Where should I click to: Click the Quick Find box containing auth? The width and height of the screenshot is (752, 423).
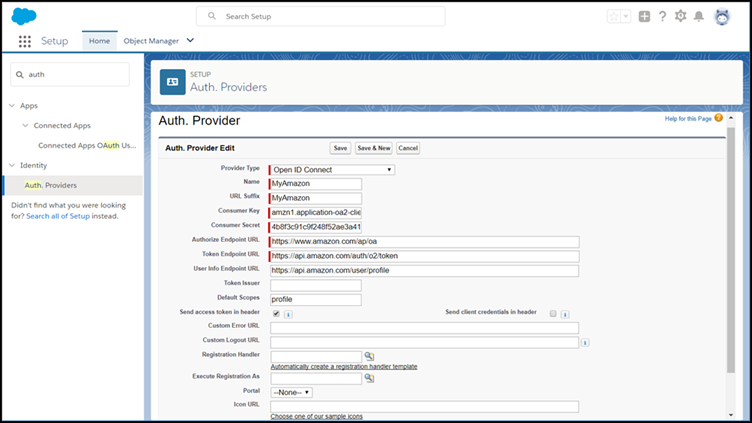(70, 74)
